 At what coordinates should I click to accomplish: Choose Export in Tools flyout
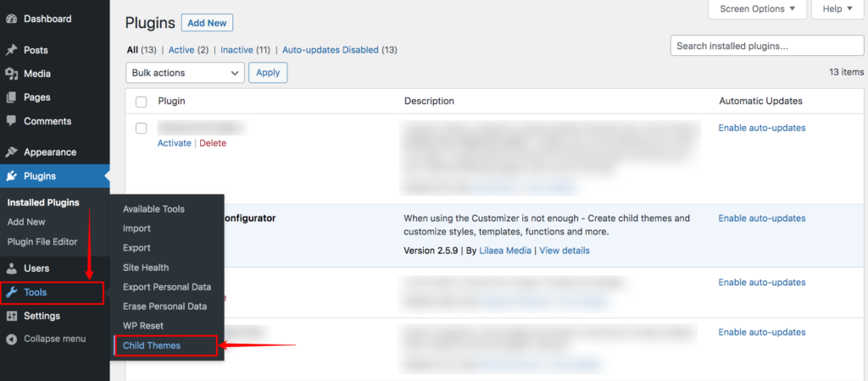[x=136, y=248]
